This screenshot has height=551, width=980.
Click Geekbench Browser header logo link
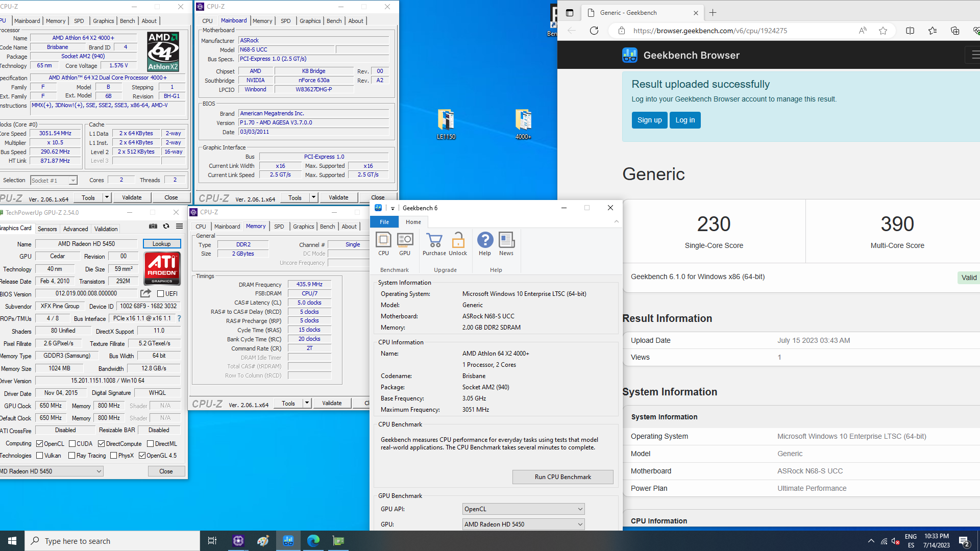click(x=681, y=55)
